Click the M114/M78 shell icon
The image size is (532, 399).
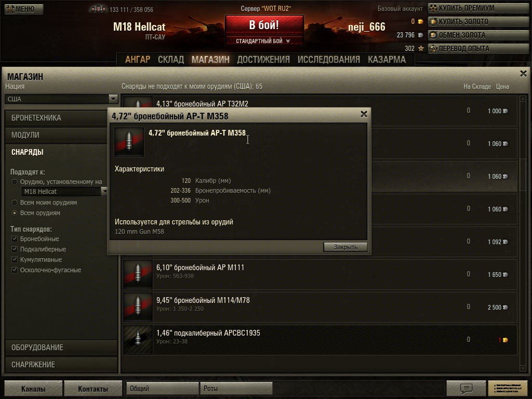click(x=138, y=307)
